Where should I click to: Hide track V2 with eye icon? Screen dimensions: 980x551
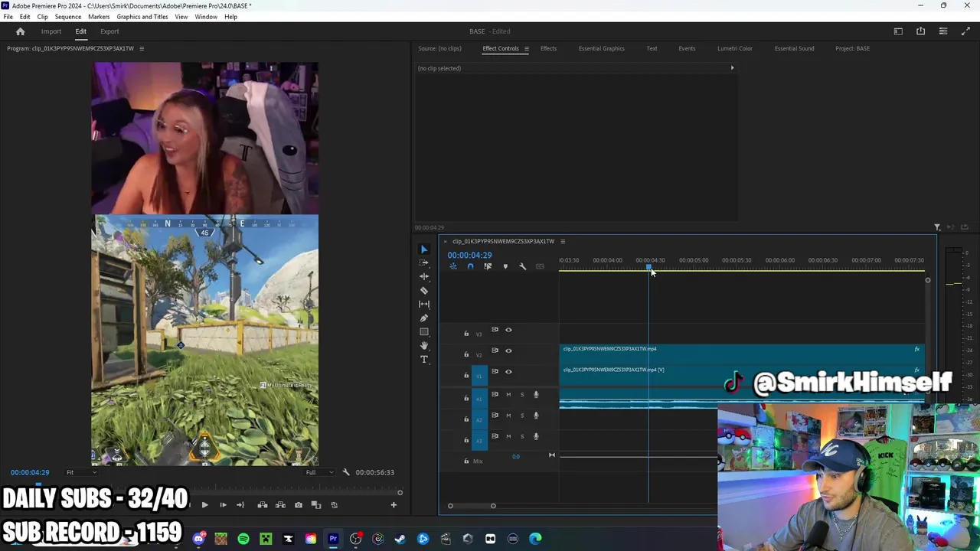(x=508, y=350)
